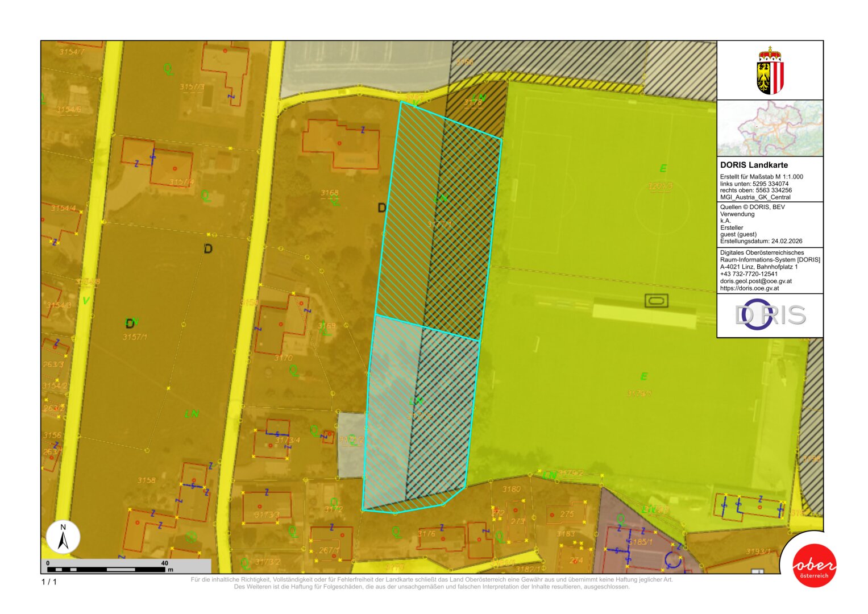Screen dimensions: 868x614
Task: Click parcel number 3173/3
Action: pos(267,515)
